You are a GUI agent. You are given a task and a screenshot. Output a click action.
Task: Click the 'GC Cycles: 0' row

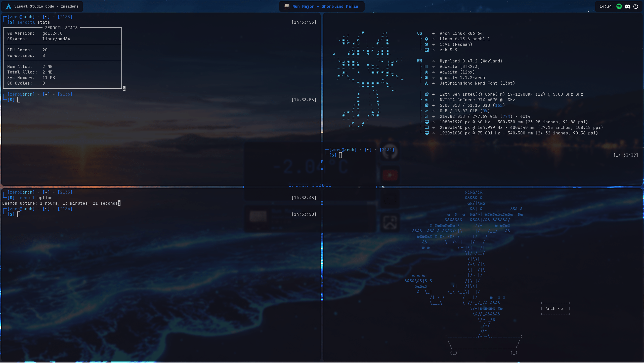click(x=26, y=83)
